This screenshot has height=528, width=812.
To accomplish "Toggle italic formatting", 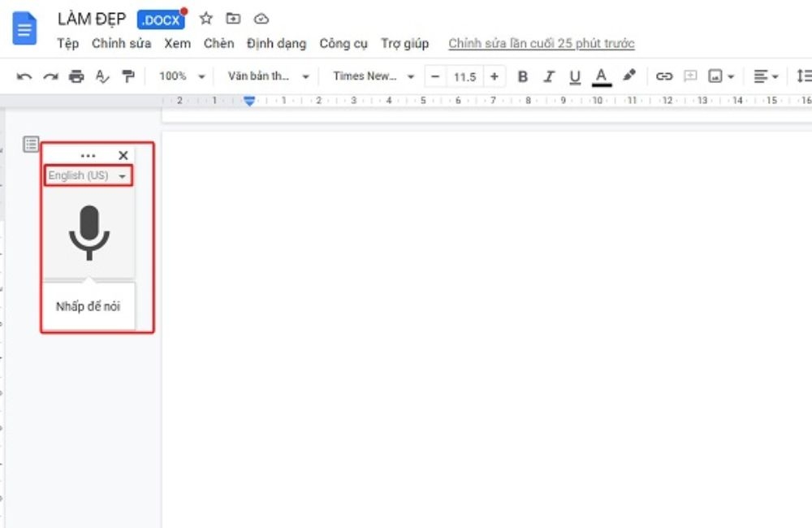I will pyautogui.click(x=549, y=76).
